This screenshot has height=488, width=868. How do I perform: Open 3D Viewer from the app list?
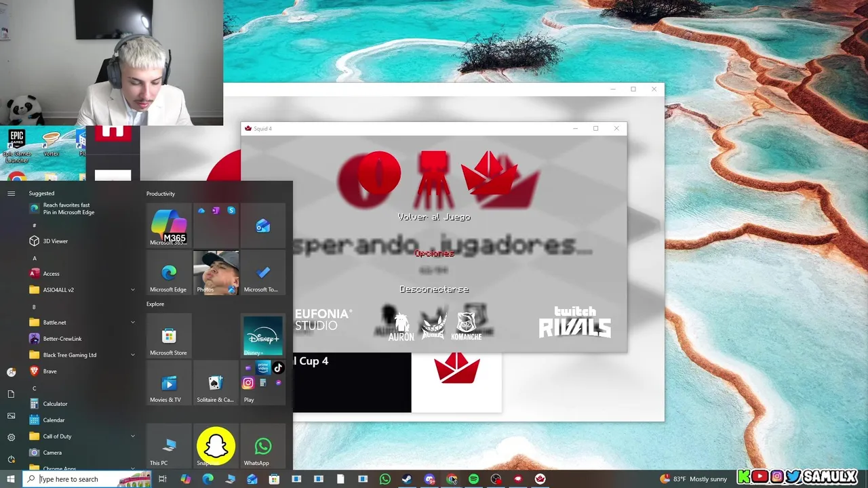(x=81, y=241)
